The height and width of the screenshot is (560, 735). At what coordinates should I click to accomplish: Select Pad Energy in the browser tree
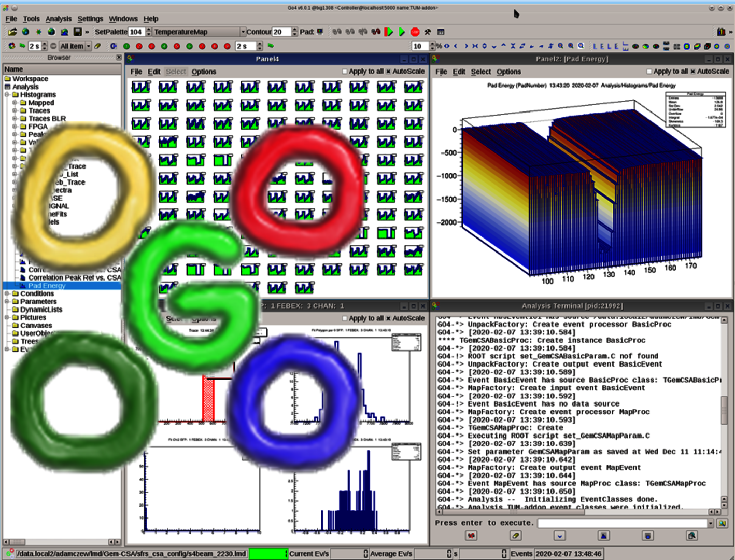coord(47,286)
